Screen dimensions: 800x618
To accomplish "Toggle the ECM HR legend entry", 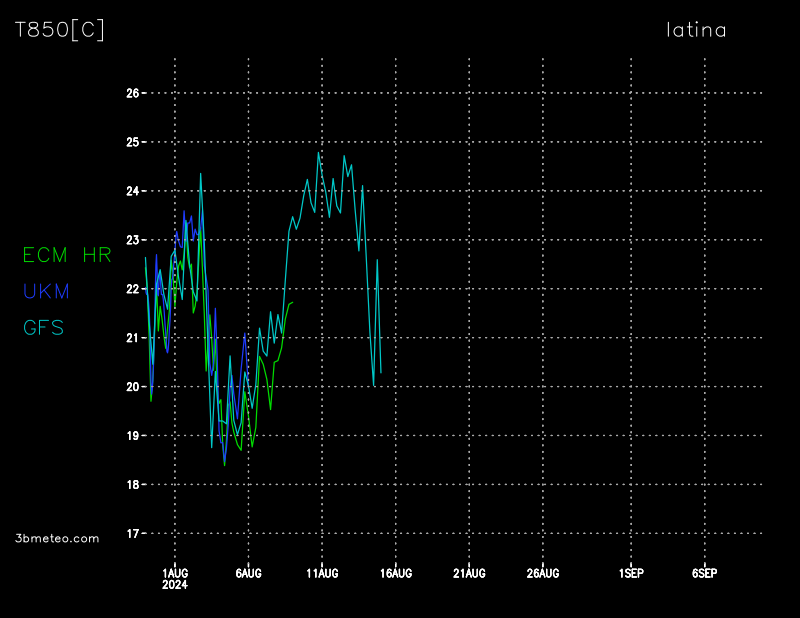I will coord(67,256).
